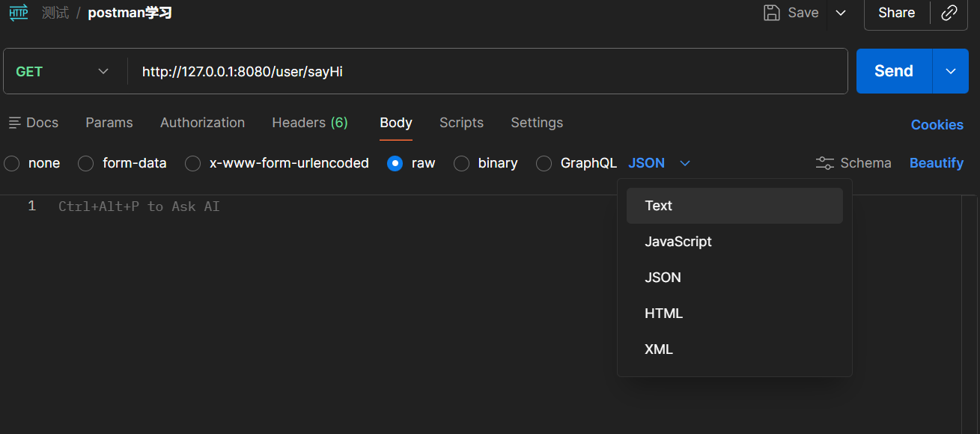The image size is (980, 434).
Task: Switch to the Headers (6) tab
Action: [x=310, y=123]
